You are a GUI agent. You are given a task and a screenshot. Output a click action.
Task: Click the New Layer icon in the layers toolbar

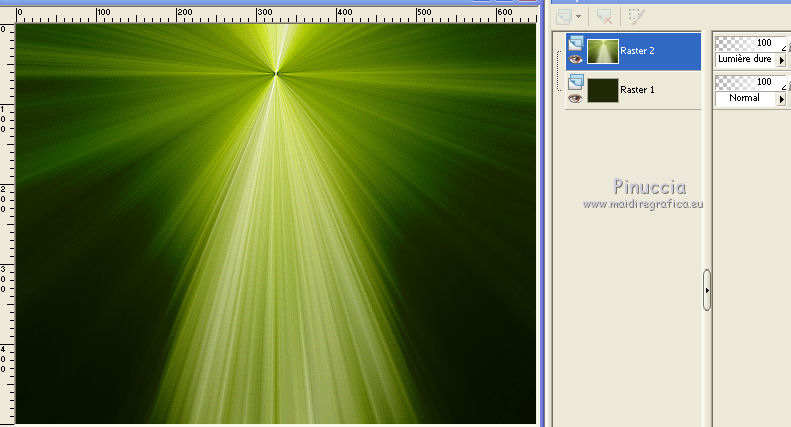(563, 17)
